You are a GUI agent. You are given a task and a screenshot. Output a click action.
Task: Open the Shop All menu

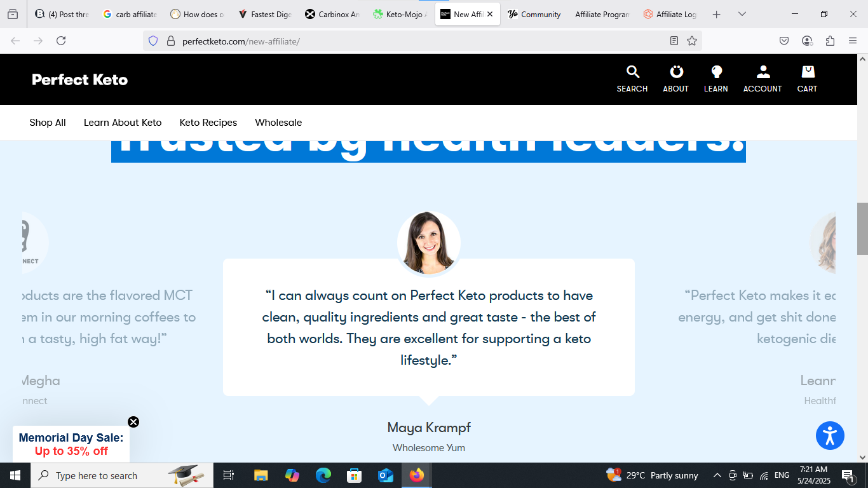pyautogui.click(x=48, y=123)
